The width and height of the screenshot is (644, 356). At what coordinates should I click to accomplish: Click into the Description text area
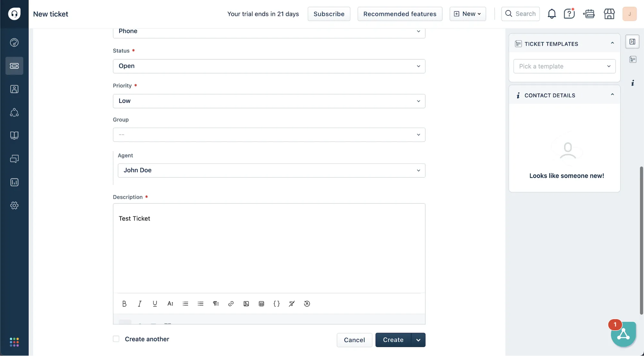(x=269, y=248)
